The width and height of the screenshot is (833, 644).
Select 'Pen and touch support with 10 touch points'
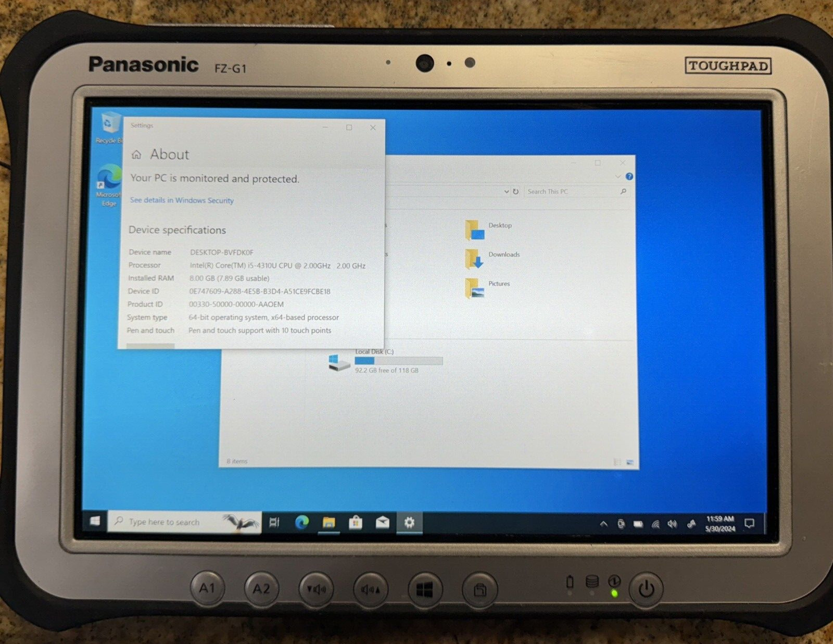pos(260,331)
